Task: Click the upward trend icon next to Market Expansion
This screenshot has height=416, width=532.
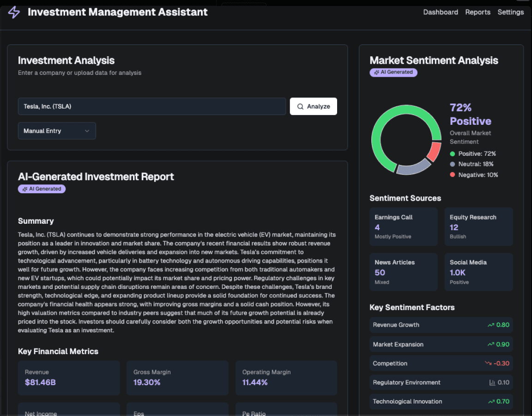Action: coord(490,344)
